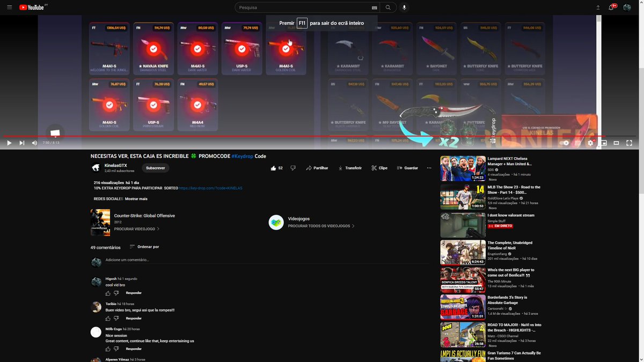Open 'Who's the next BIG player' Benfica video
Viewport: 644px width, 362px height.
pyautogui.click(x=463, y=280)
